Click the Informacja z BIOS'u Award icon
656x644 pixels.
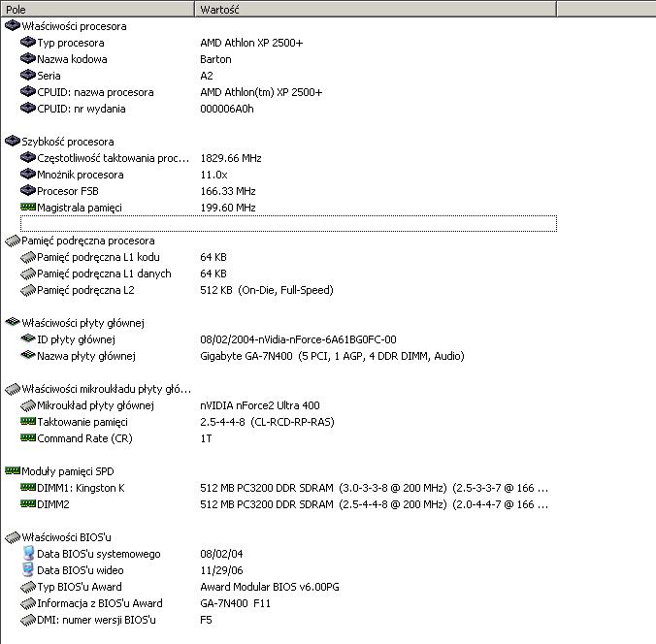coord(27,602)
